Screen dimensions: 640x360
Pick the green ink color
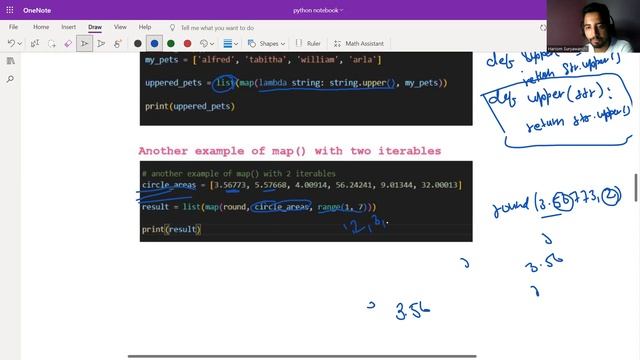point(171,43)
